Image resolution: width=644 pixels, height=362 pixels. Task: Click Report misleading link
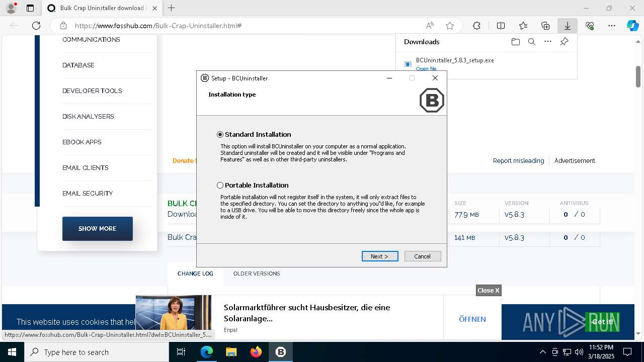click(x=518, y=161)
